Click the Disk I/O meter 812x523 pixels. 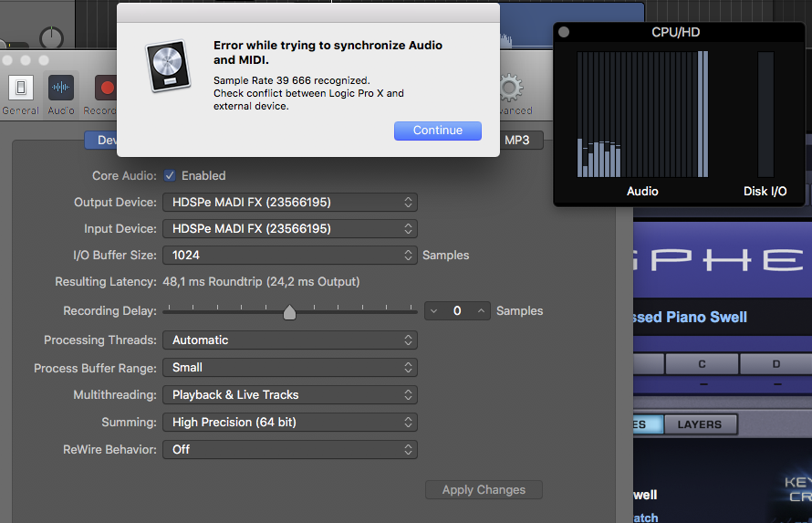(x=765, y=114)
